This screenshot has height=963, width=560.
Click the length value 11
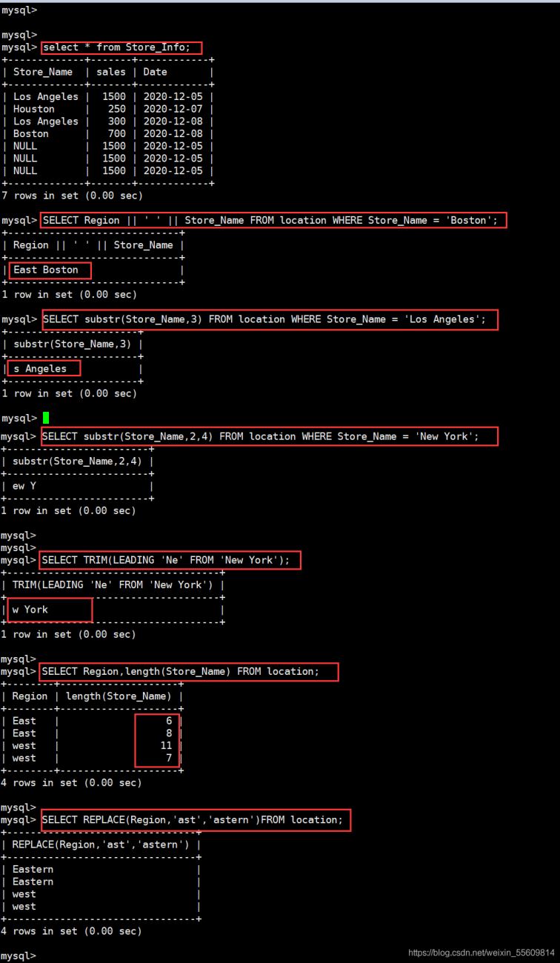pos(166,746)
